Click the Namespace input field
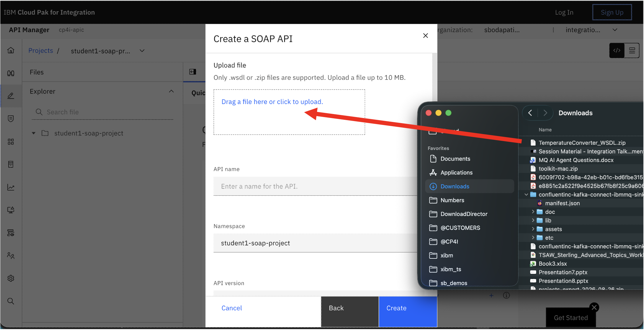The width and height of the screenshot is (644, 330). pyautogui.click(x=315, y=243)
